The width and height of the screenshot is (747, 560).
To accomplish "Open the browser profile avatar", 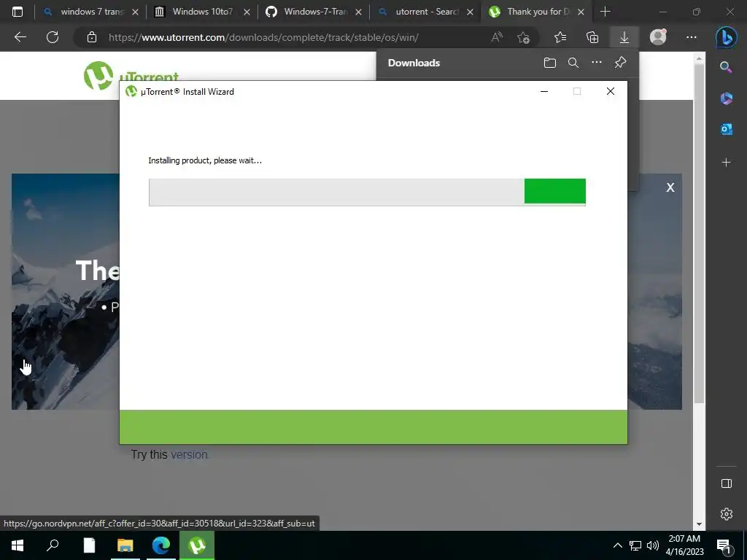I will pos(658,37).
